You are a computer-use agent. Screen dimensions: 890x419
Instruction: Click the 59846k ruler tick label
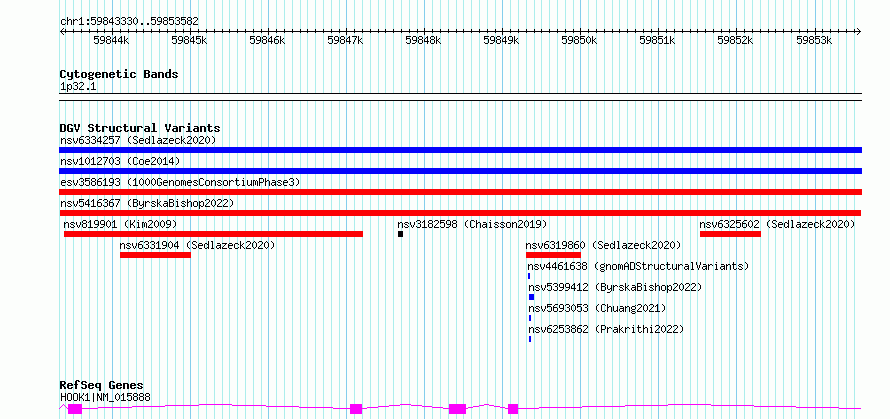[x=268, y=40]
